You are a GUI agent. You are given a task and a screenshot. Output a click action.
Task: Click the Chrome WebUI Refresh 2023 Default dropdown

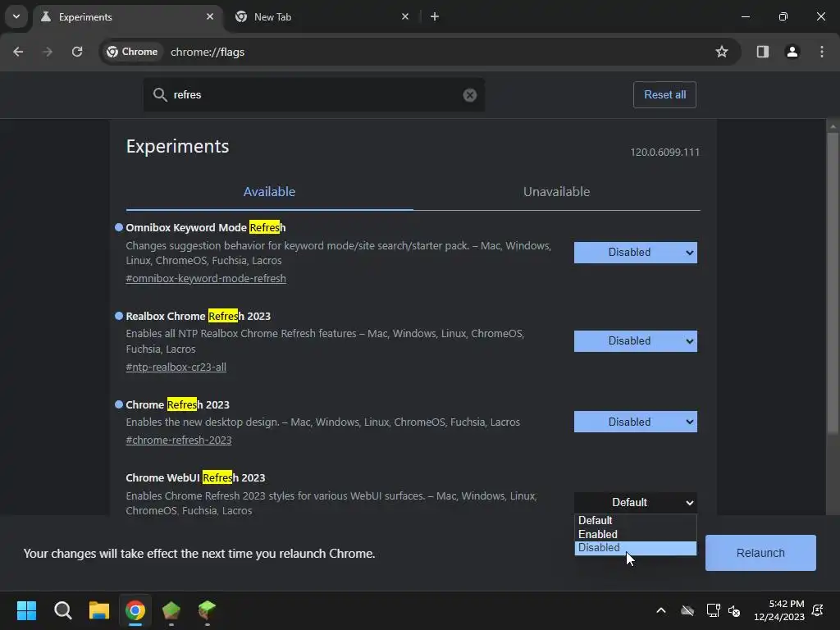click(x=636, y=503)
